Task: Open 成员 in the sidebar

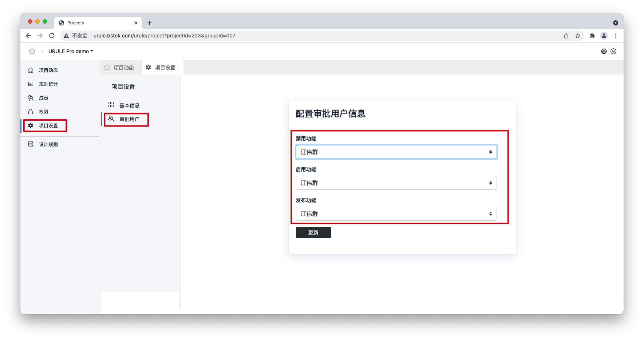Action: point(43,98)
